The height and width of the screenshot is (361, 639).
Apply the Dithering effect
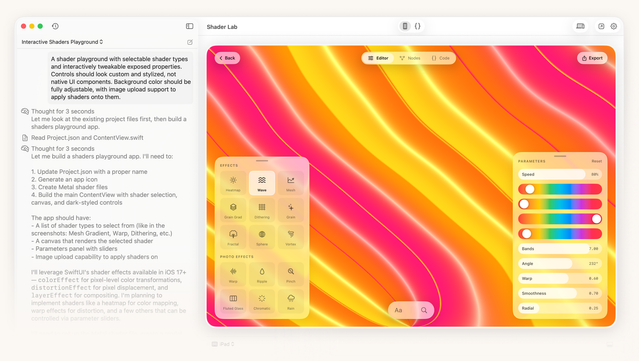tap(262, 209)
